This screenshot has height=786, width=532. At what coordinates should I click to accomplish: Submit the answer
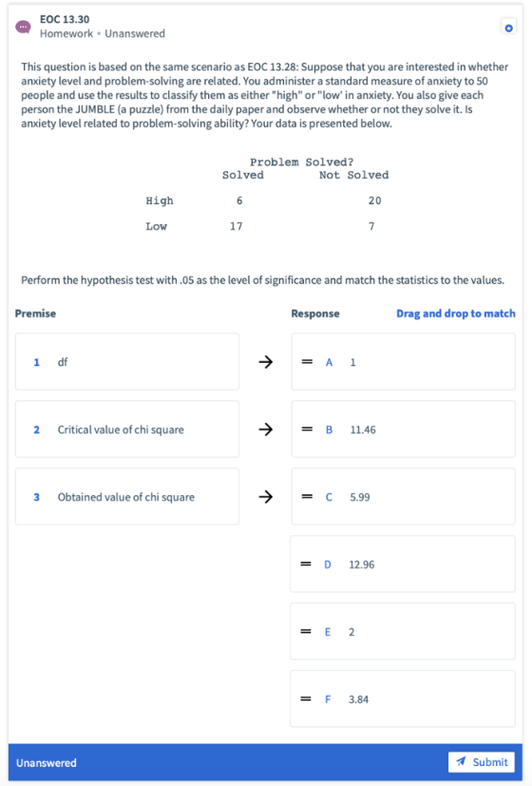482,762
